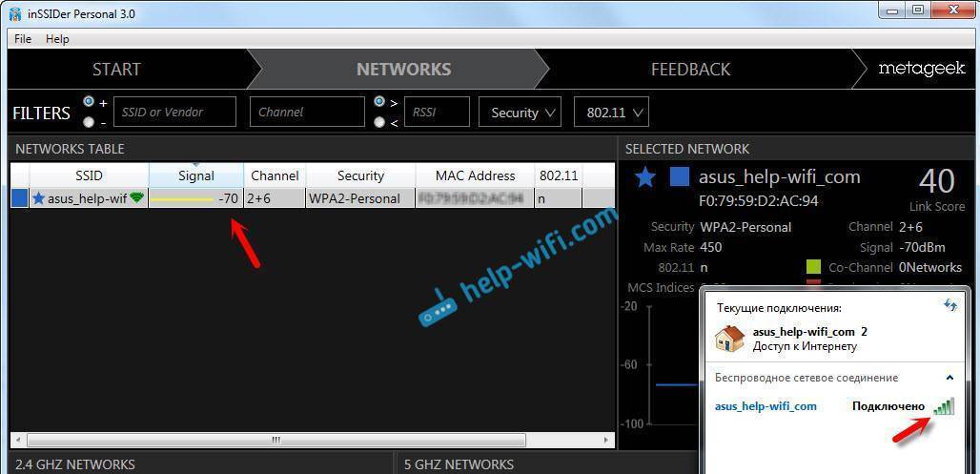Click the green signal bars next to Подключено
This screenshot has width=980, height=474.
point(944,406)
